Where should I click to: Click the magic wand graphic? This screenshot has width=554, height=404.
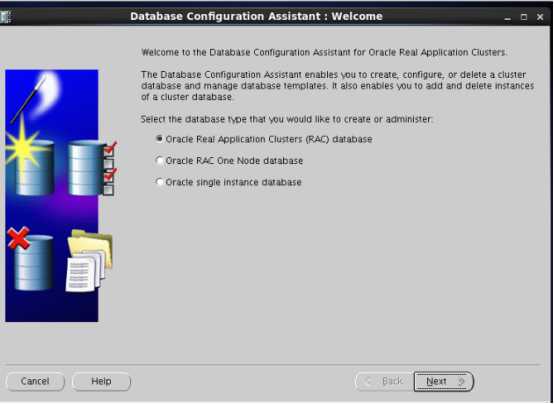pyautogui.click(x=35, y=98)
